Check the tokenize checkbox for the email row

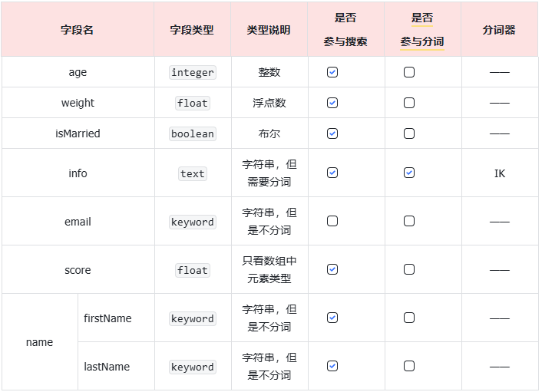409,222
